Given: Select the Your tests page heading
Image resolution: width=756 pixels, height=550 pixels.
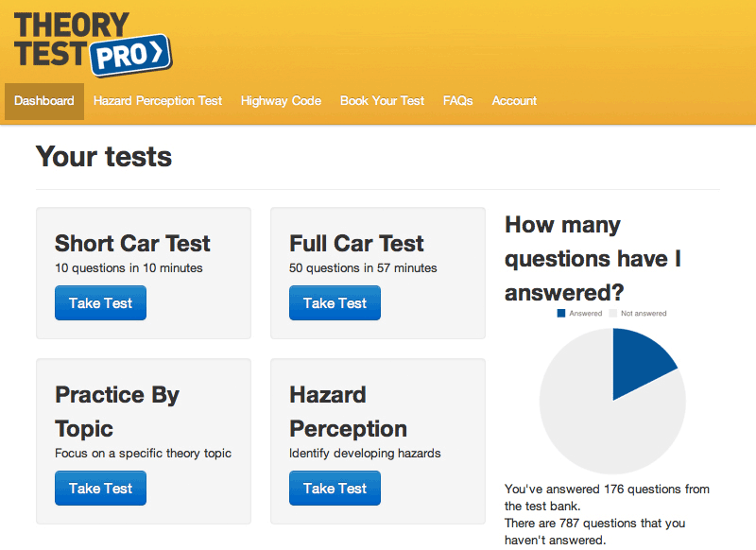Looking at the screenshot, I should 104,157.
